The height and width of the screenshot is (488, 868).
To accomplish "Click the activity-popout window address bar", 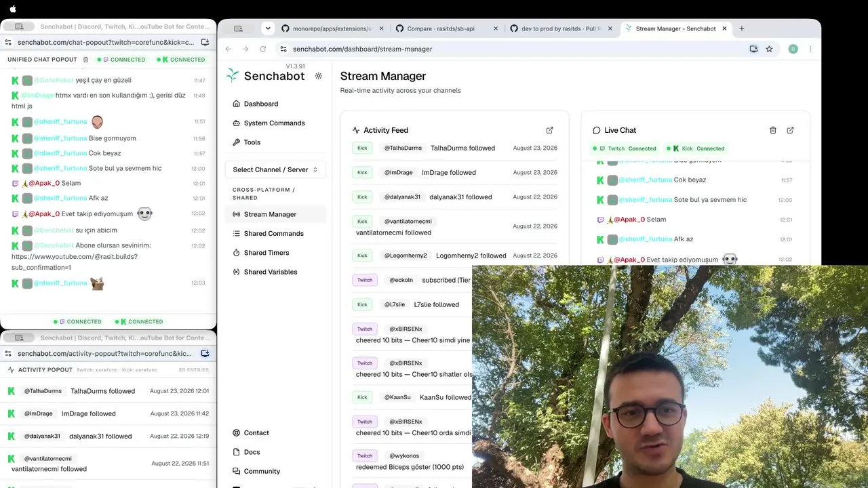I will (105, 353).
